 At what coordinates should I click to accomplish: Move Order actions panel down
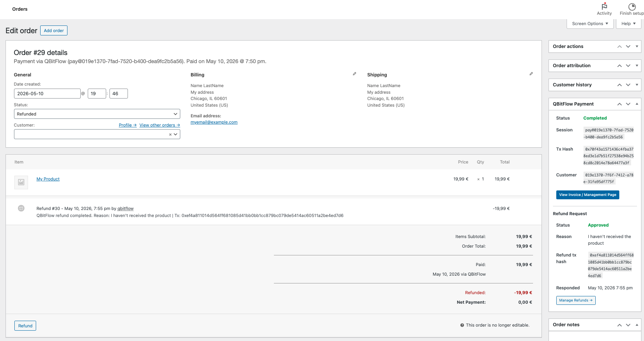pyautogui.click(x=628, y=46)
